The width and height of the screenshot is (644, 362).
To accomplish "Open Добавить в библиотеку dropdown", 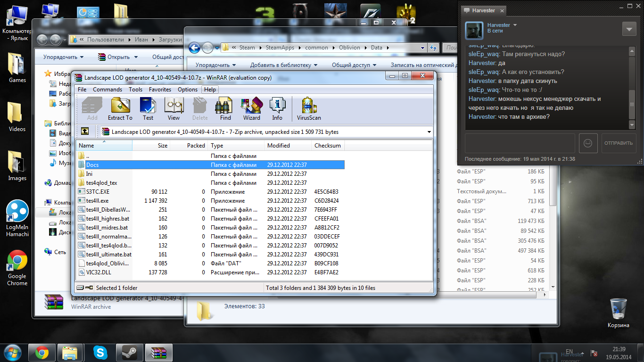I will [283, 65].
